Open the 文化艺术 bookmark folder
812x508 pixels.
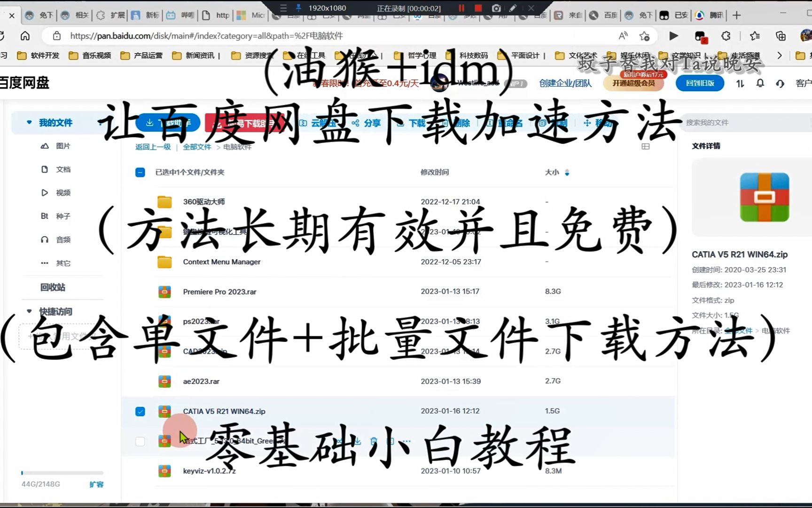577,56
